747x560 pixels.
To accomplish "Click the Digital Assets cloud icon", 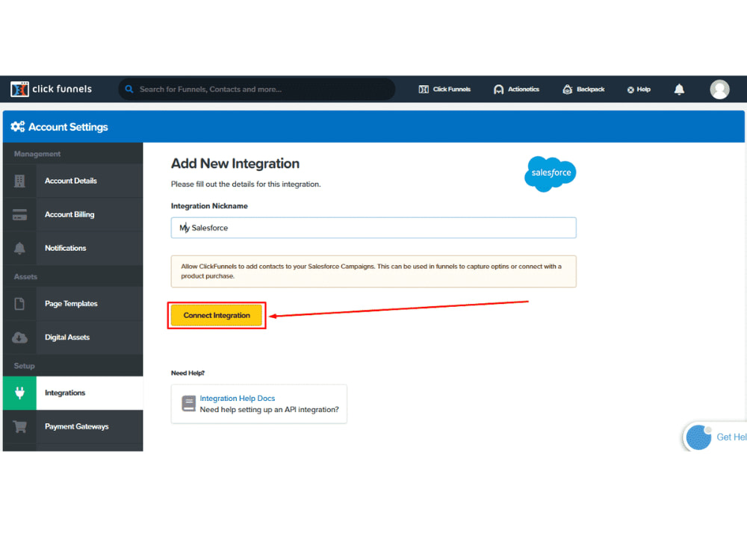I will (19, 337).
